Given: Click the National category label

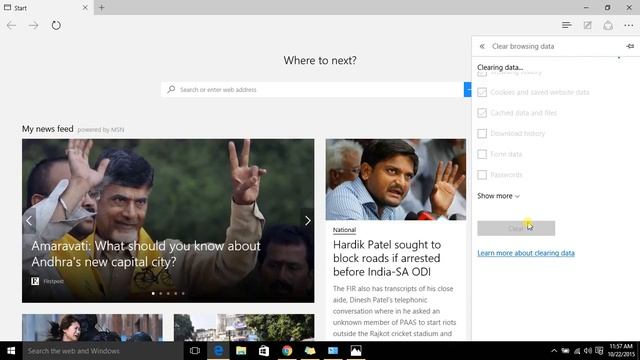Looking at the screenshot, I should point(344,230).
